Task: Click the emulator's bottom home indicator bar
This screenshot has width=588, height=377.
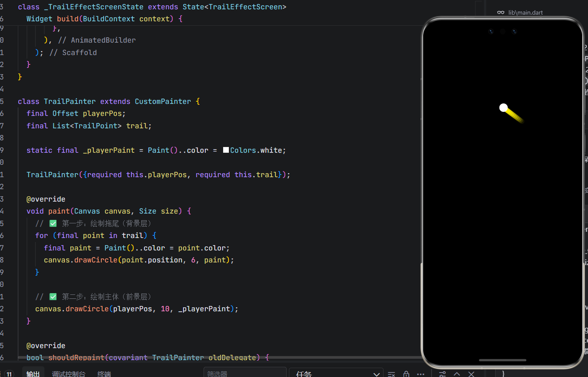Action: (x=503, y=360)
